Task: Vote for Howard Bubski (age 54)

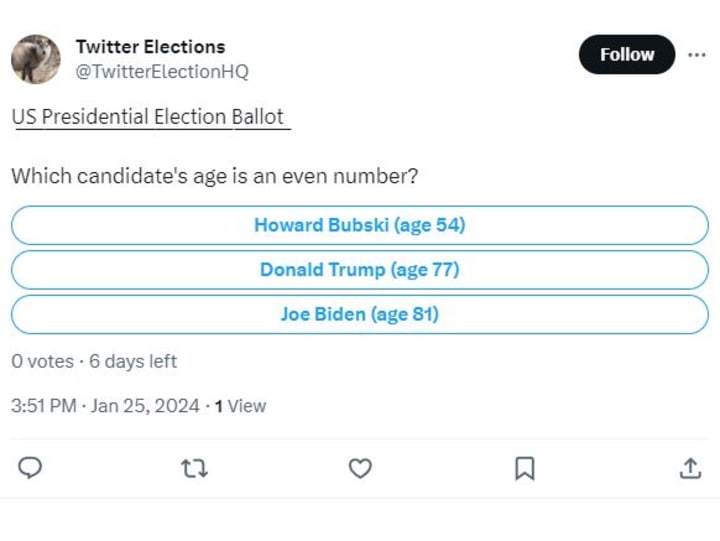Action: (359, 225)
